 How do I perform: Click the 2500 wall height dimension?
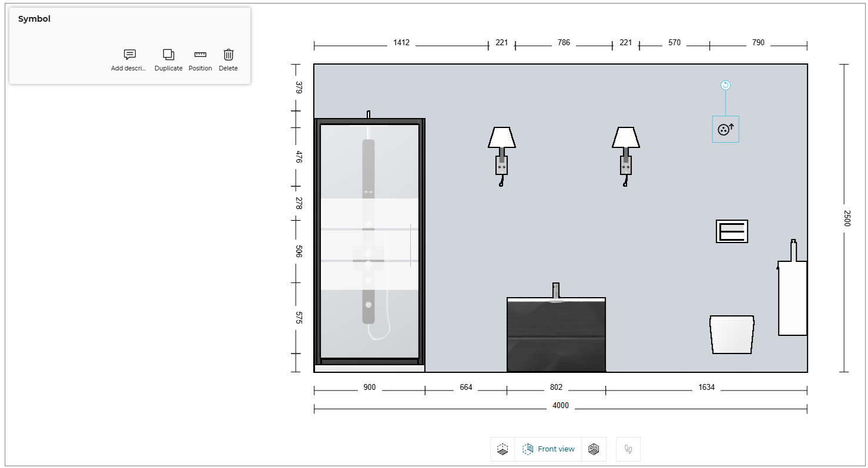click(x=846, y=218)
